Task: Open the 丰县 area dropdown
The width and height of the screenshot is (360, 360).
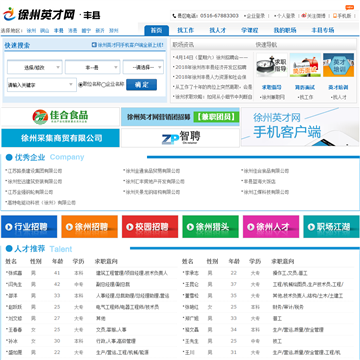Action: [x=92, y=67]
